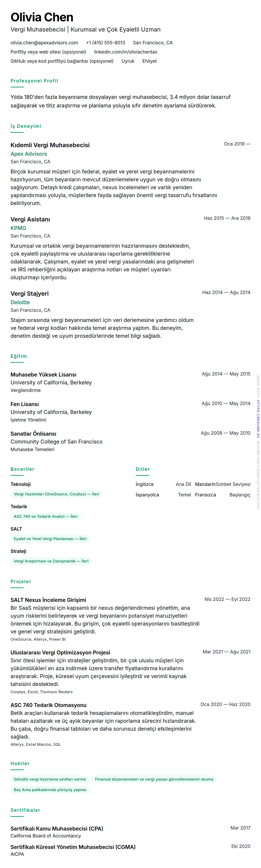This screenshot has width=261, height=868.
Task: Click the Uluslararası Vergi Optimizasyon Projesi title
Action: pyautogui.click(x=60, y=652)
